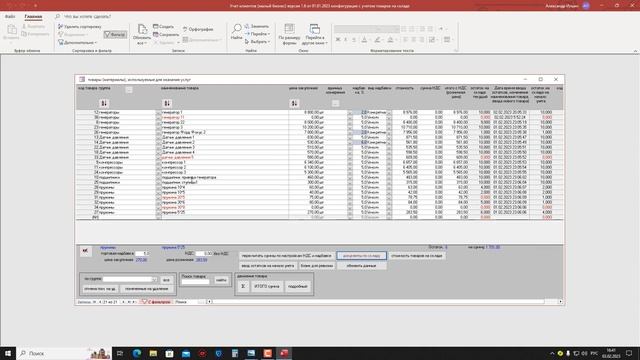Click the VAT value field
This screenshot has width=640, height=360.
click(204, 253)
